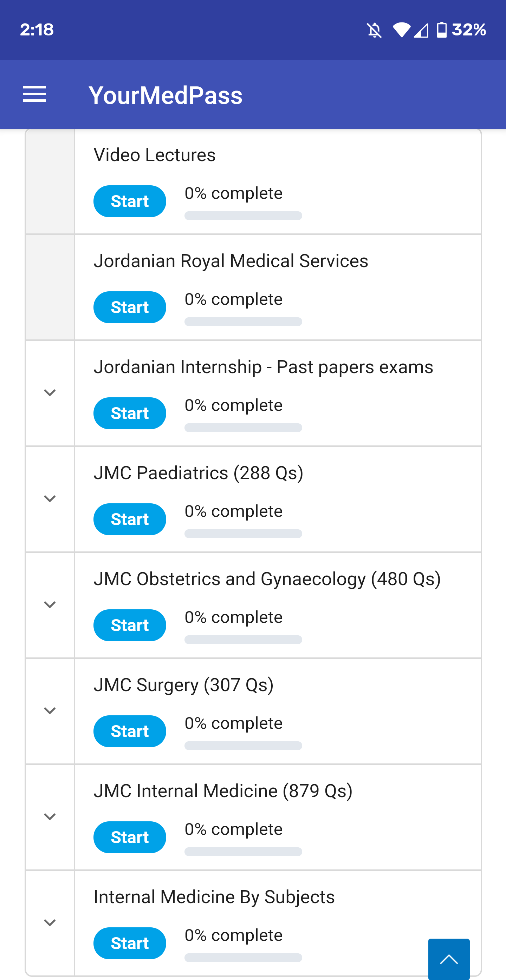Expand the JMC Surgery section

50,711
